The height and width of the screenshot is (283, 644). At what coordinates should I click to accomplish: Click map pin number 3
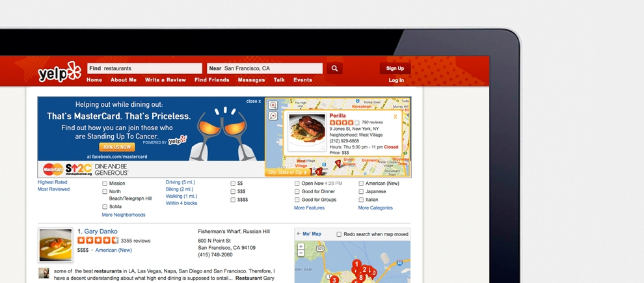tap(334, 280)
